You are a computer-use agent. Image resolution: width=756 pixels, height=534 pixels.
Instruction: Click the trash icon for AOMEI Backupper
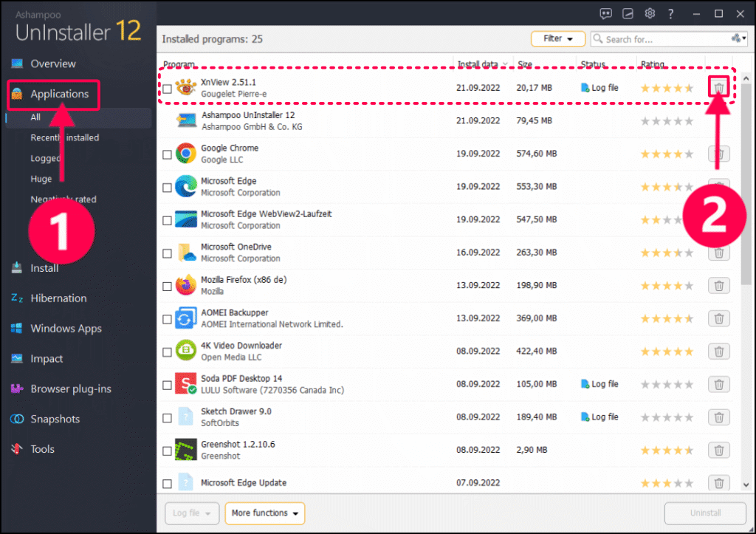click(719, 318)
